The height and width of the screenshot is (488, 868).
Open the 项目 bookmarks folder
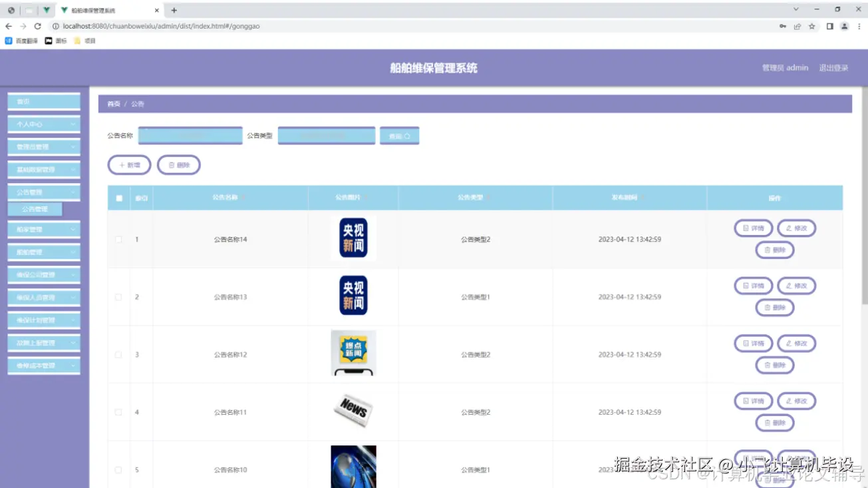tap(84, 41)
